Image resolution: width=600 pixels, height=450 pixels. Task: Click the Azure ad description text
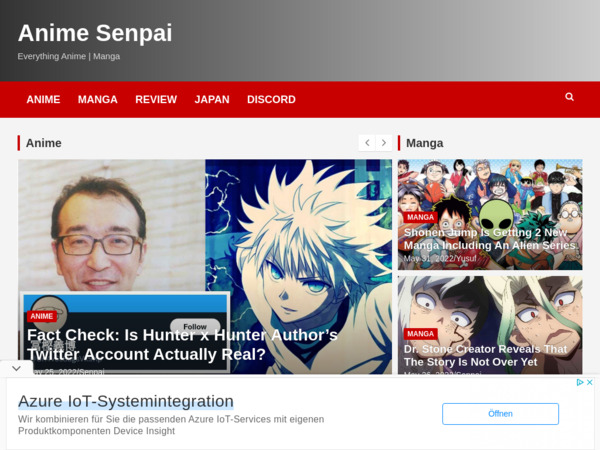[x=171, y=425]
